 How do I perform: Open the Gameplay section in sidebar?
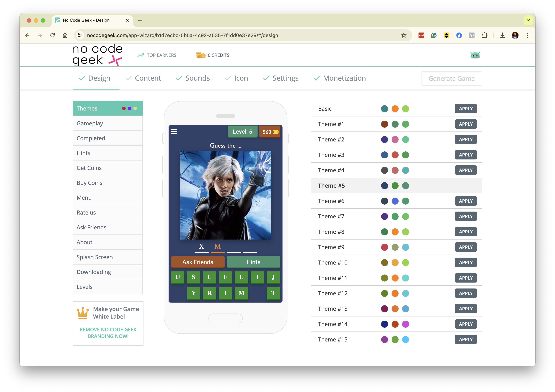(108, 123)
